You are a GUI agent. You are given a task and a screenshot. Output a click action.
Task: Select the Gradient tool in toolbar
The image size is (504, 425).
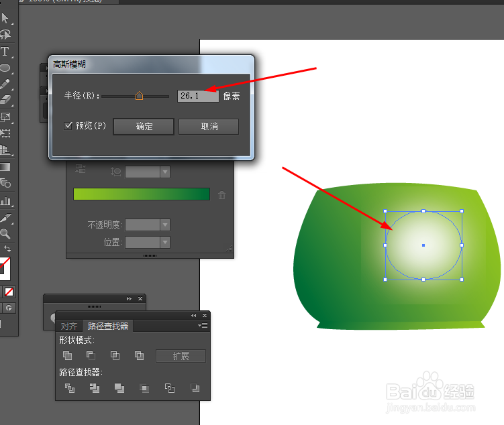point(5,167)
